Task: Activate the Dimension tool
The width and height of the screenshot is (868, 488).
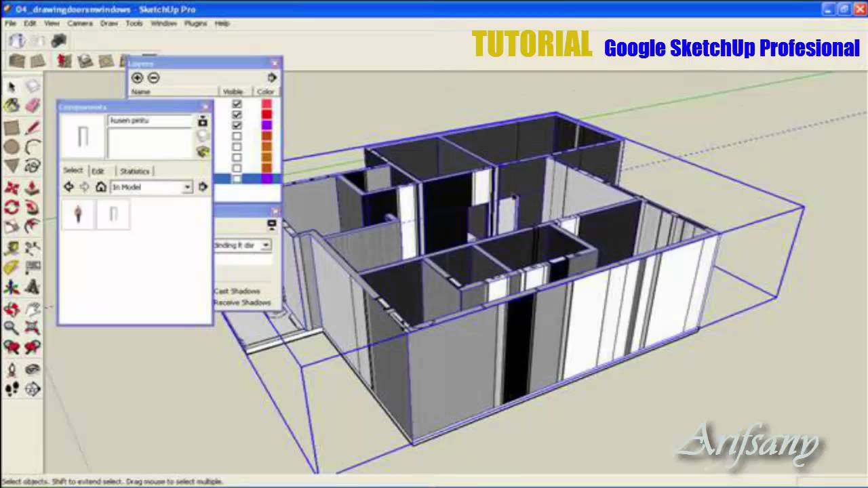Action: (x=33, y=248)
